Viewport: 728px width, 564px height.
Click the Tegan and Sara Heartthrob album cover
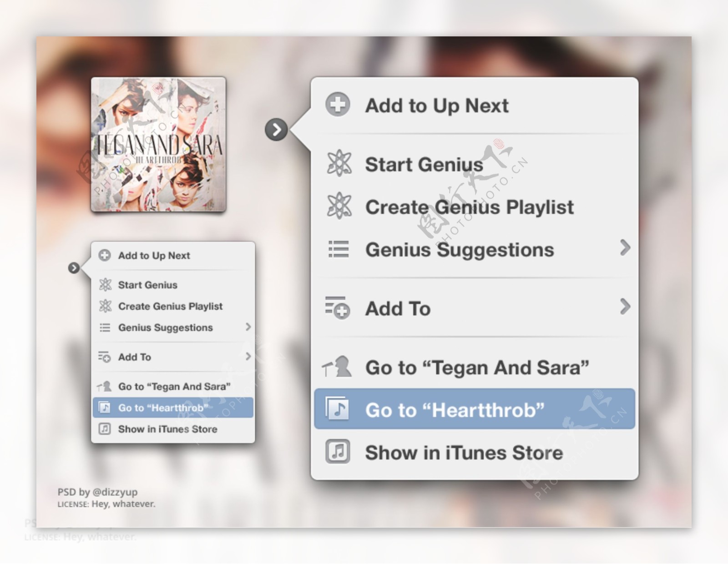158,145
